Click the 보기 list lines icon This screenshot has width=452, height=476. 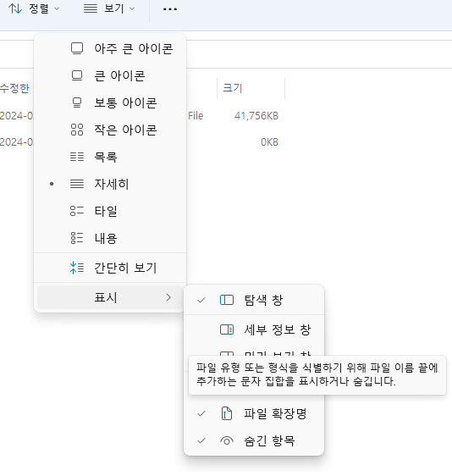[x=91, y=8]
